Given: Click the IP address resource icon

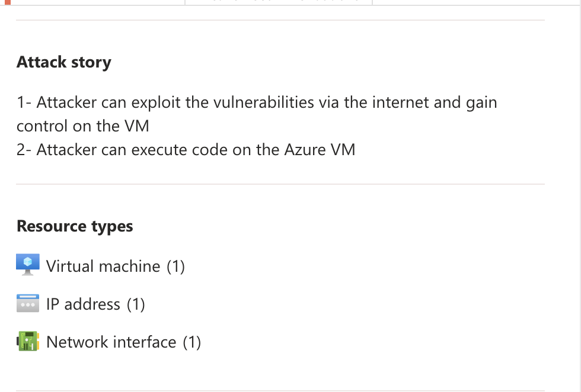Looking at the screenshot, I should point(28,304).
